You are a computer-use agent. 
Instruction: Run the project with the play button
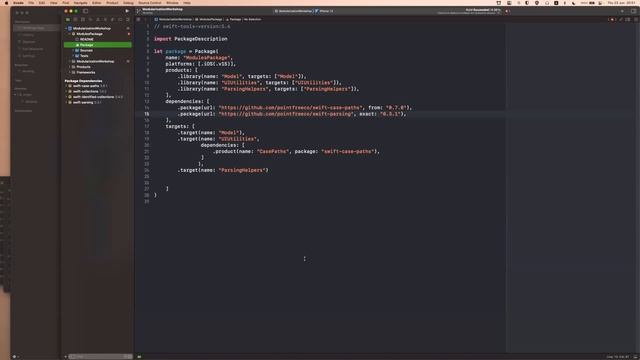(127, 11)
